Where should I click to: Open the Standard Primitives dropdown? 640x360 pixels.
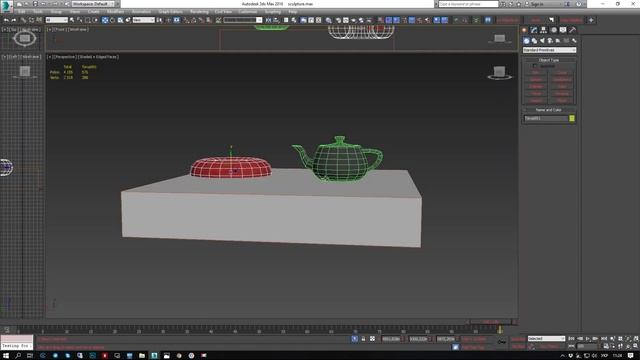(x=549, y=50)
